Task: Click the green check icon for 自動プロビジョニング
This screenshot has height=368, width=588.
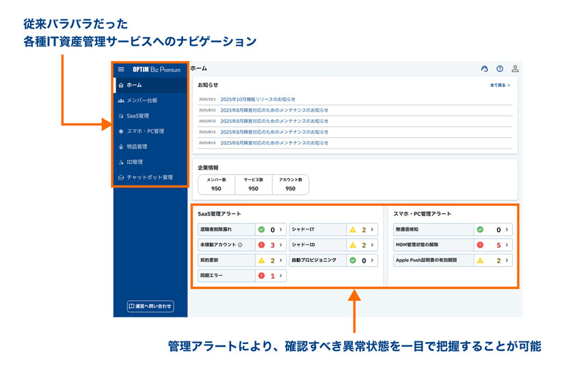Action: coord(353,261)
